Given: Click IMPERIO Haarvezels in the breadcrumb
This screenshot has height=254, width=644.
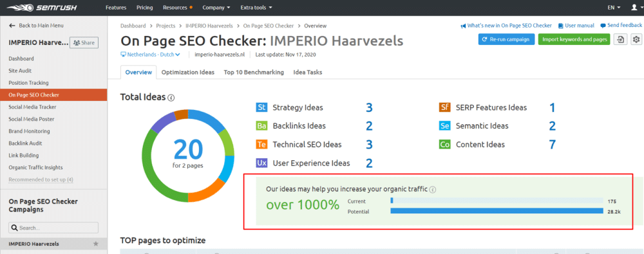Looking at the screenshot, I should tap(209, 26).
